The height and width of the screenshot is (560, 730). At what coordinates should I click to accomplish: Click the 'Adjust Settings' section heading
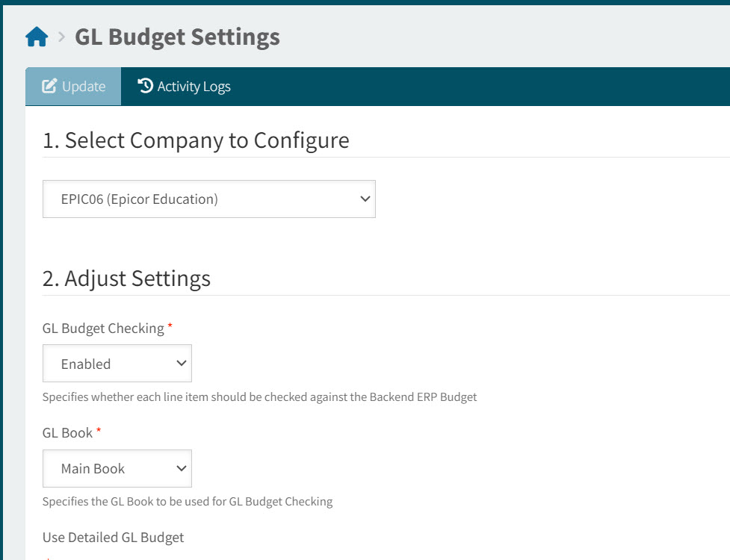point(126,279)
